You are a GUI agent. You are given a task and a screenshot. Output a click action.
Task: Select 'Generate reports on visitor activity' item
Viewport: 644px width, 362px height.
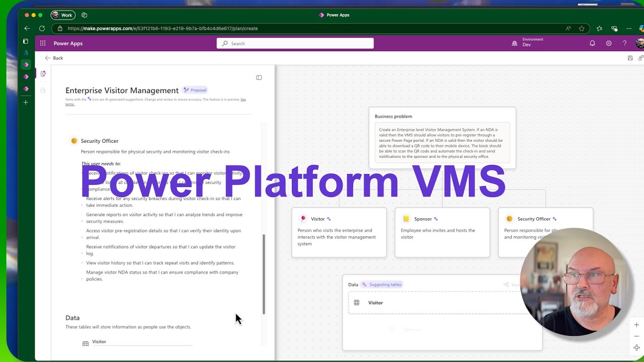[x=164, y=218]
